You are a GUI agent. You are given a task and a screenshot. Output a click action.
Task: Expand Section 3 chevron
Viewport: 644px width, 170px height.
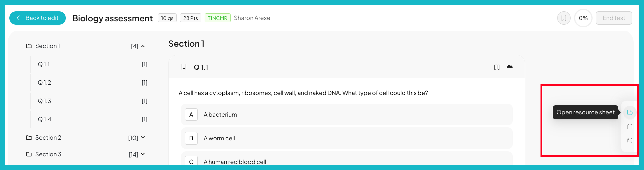point(143,154)
